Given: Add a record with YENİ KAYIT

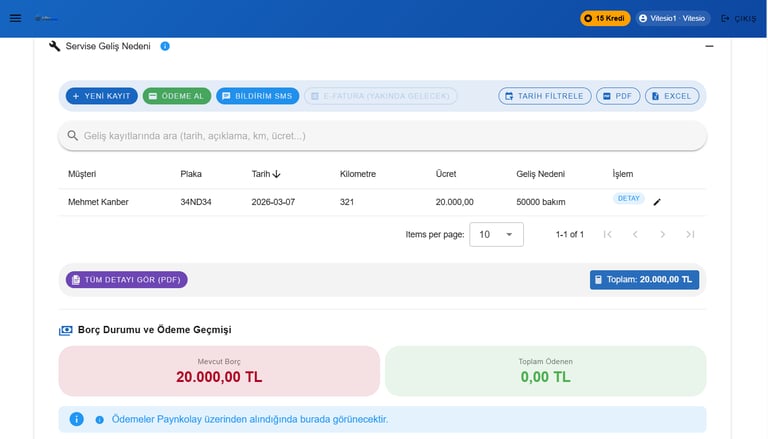Looking at the screenshot, I should click(x=101, y=96).
